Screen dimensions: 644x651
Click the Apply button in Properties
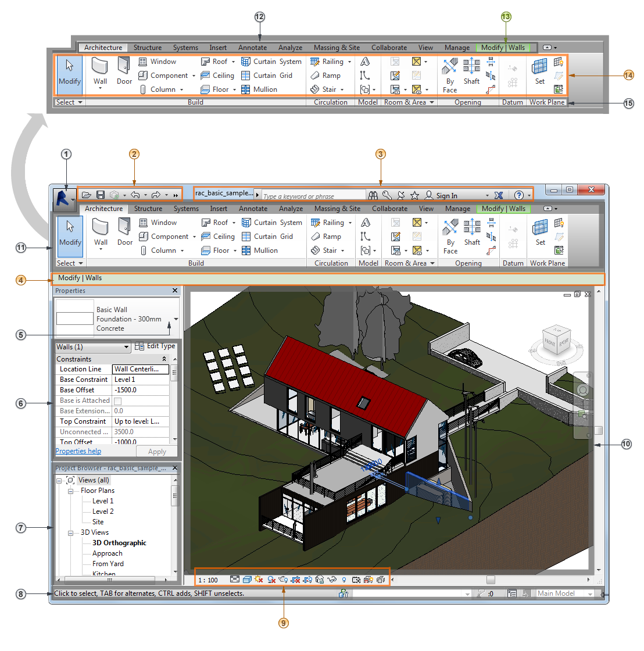(157, 452)
